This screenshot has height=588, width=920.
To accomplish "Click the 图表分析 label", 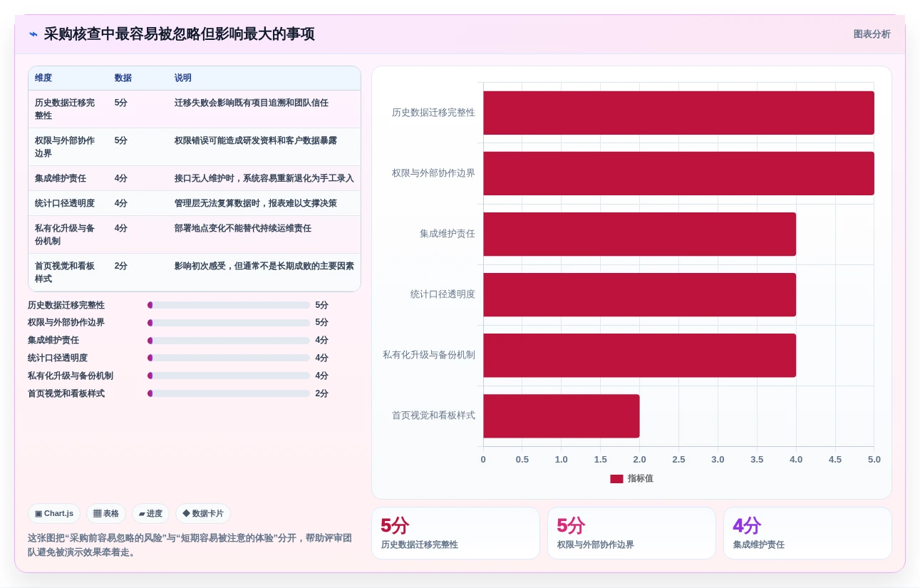I will [872, 34].
